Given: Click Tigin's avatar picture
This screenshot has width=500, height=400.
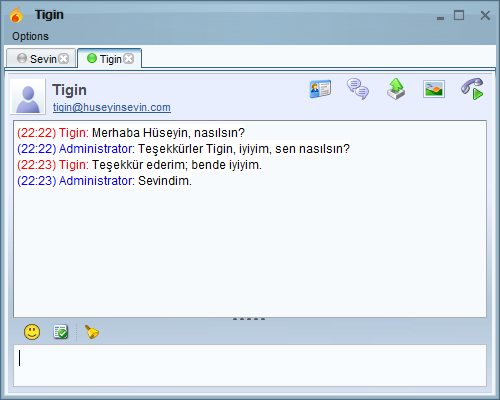Looking at the screenshot, I should 28,97.
